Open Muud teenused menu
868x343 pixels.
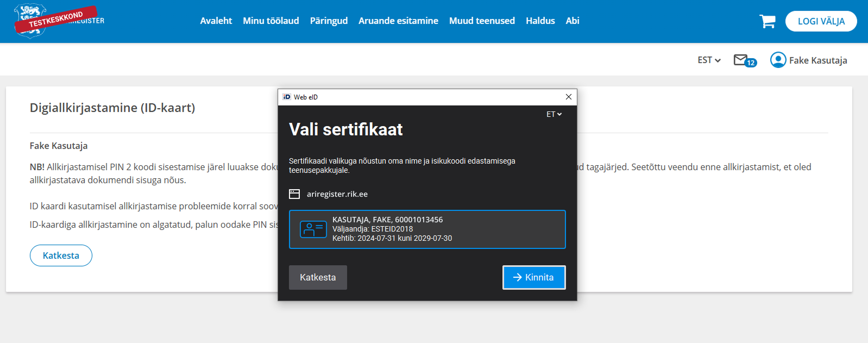(x=482, y=21)
